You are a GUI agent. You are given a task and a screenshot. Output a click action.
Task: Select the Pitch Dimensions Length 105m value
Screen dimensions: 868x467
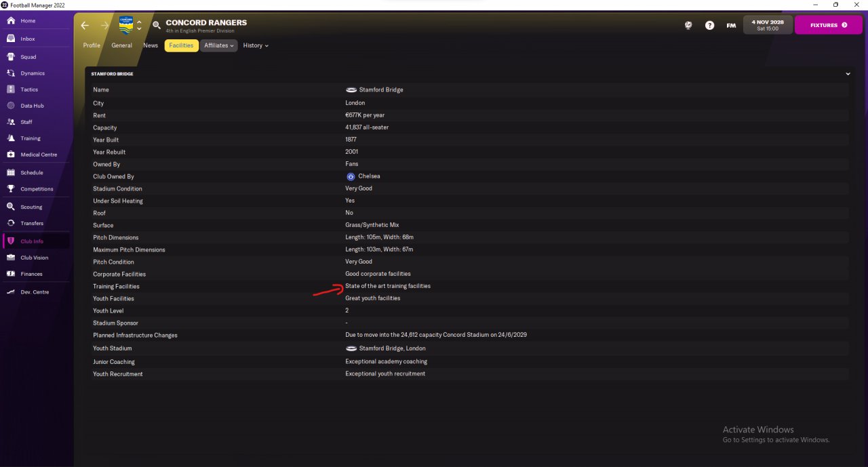pyautogui.click(x=379, y=237)
